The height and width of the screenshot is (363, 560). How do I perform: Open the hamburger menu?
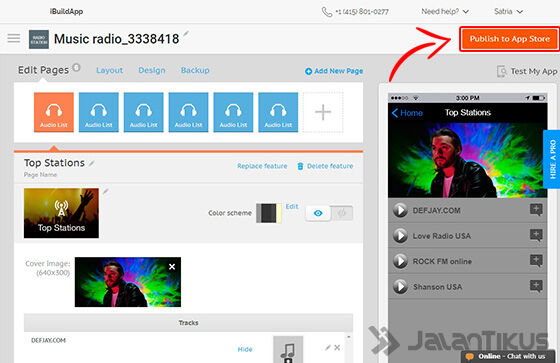(14, 38)
